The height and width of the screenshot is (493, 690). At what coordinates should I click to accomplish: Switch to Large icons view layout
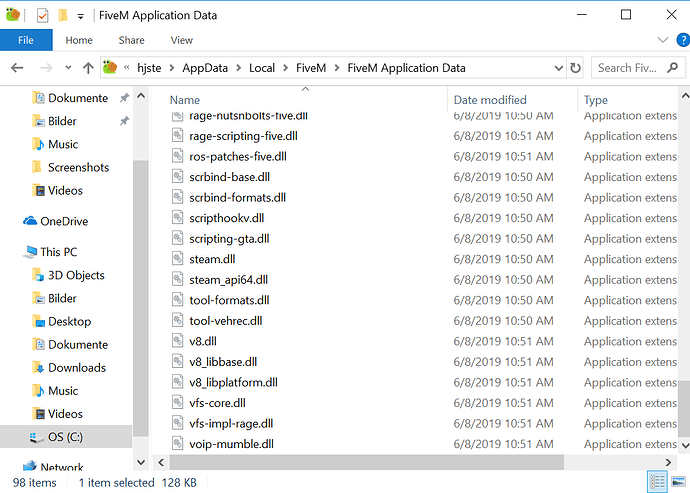[678, 482]
